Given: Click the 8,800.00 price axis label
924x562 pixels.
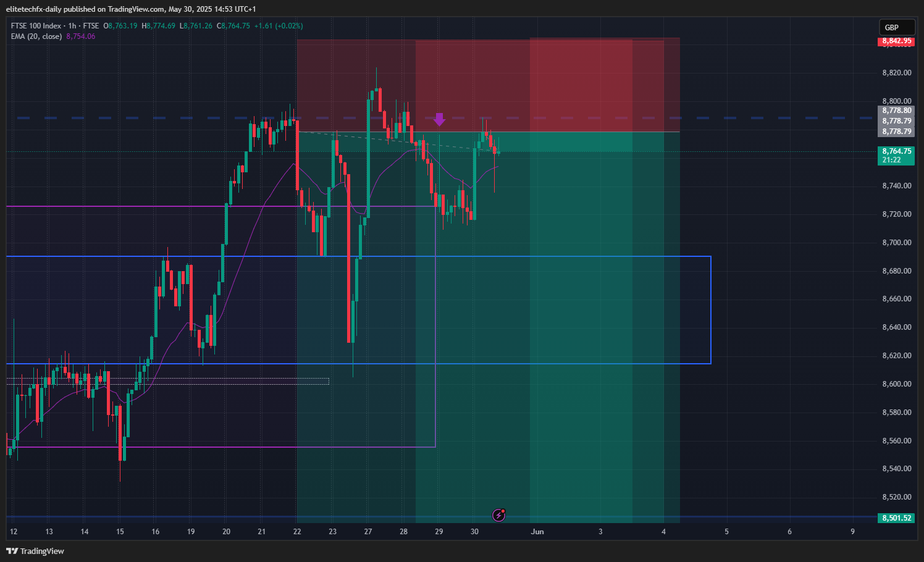Looking at the screenshot, I should [x=896, y=101].
